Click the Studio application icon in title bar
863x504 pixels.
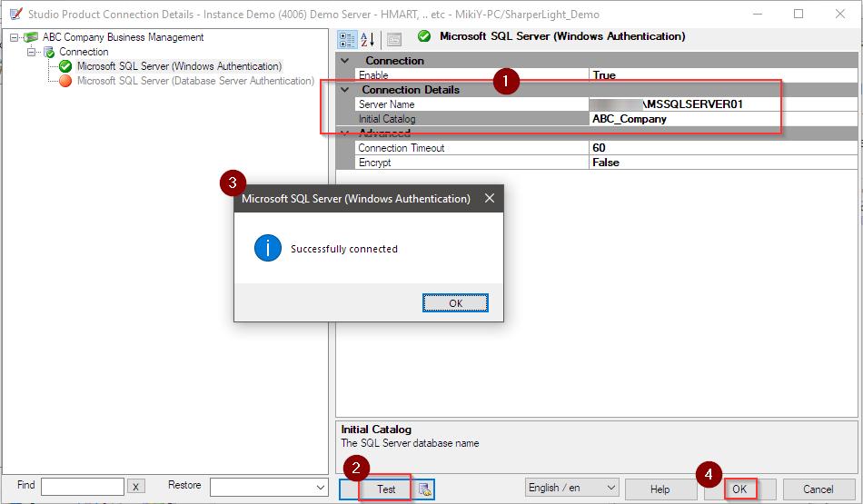coord(16,14)
